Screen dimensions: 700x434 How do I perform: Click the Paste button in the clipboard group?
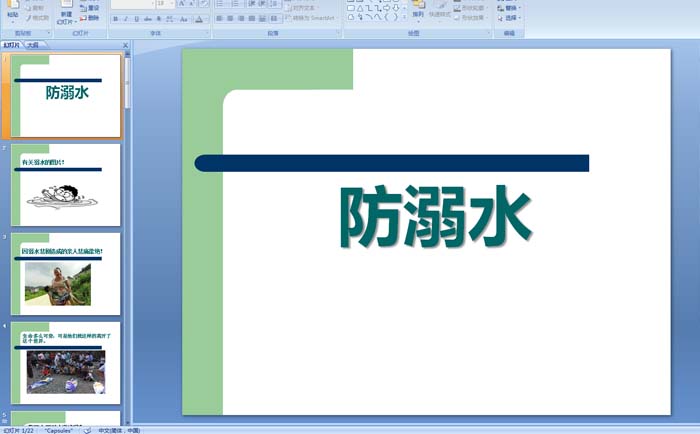pos(13,11)
